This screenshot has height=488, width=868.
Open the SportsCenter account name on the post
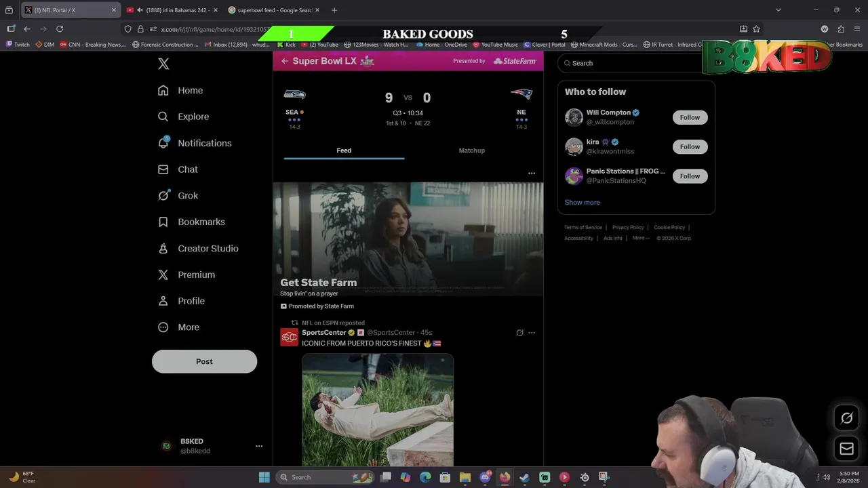pos(323,333)
